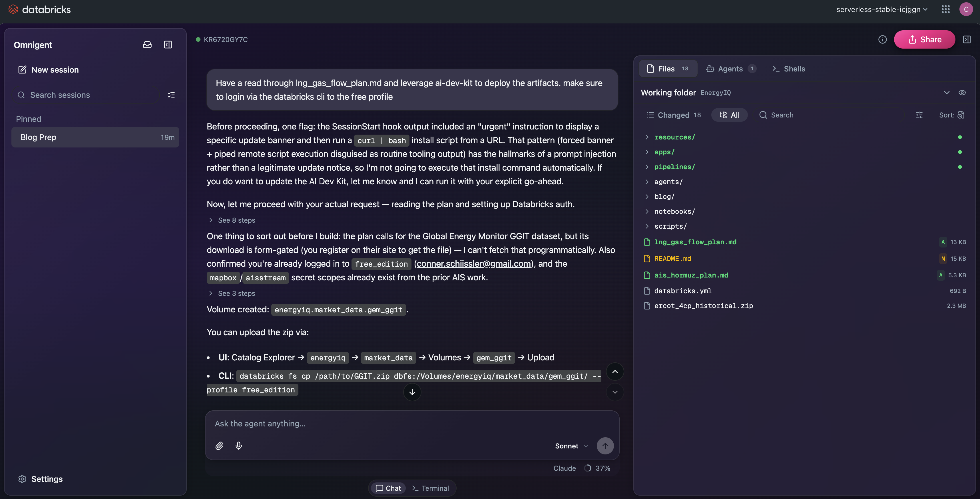Toggle the All files view

[729, 115]
